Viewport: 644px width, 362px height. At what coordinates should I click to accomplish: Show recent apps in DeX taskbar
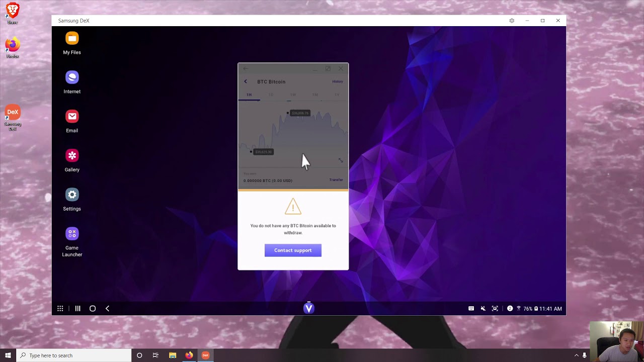click(x=77, y=309)
